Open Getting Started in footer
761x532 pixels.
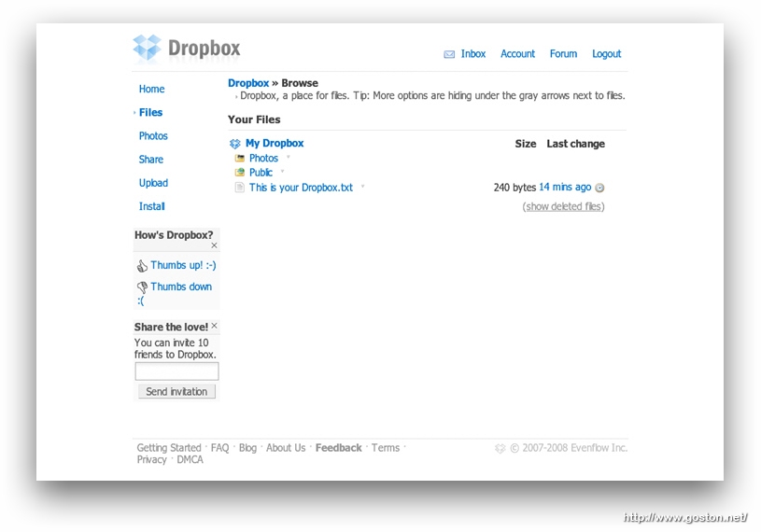tap(169, 448)
